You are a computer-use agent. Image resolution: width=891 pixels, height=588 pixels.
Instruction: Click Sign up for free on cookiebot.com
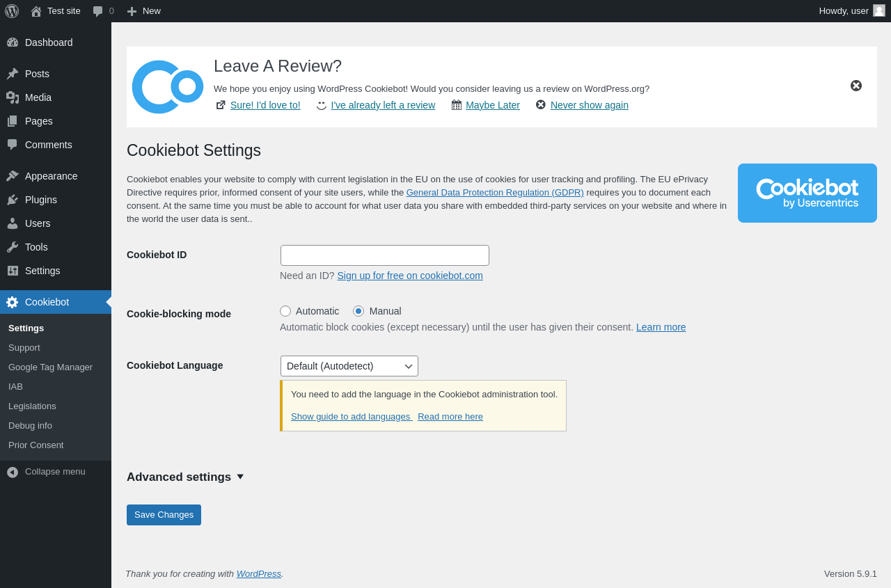click(410, 276)
